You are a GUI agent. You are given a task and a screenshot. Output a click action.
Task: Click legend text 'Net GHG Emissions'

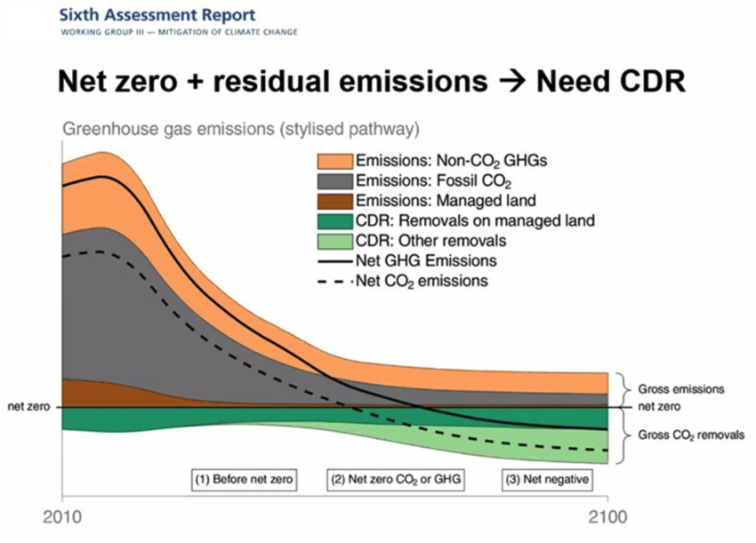(426, 261)
